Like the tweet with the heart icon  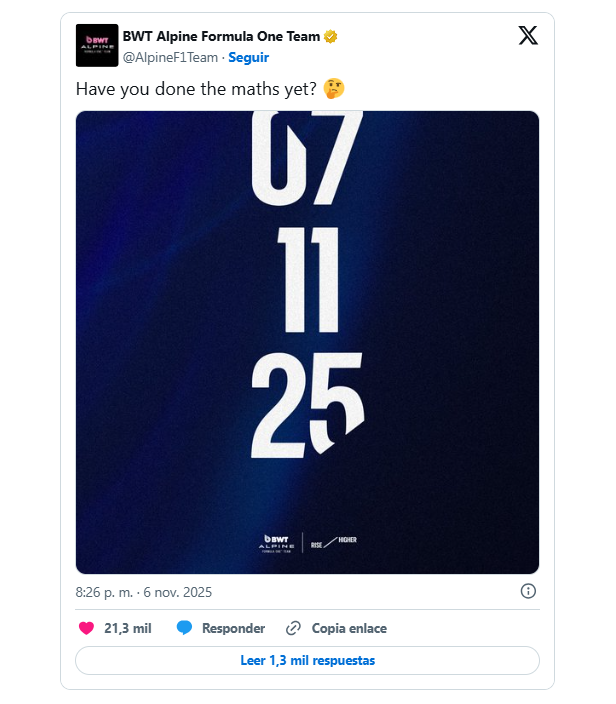click(x=86, y=628)
